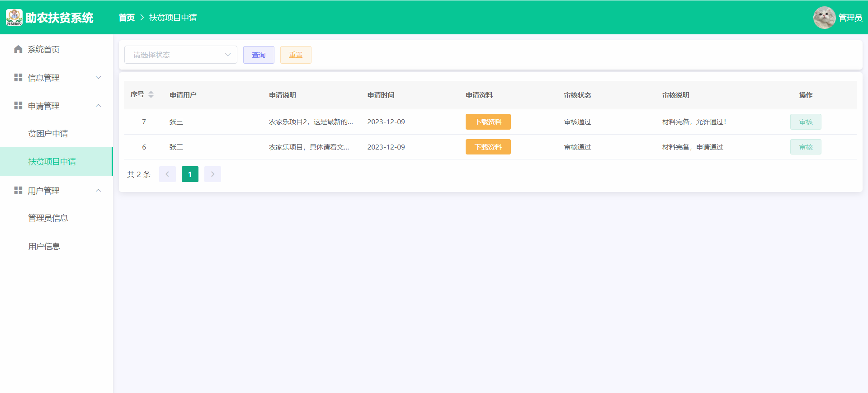The image size is (868, 393).
Task: Click 张三 in the row numbered 7
Action: click(x=176, y=122)
